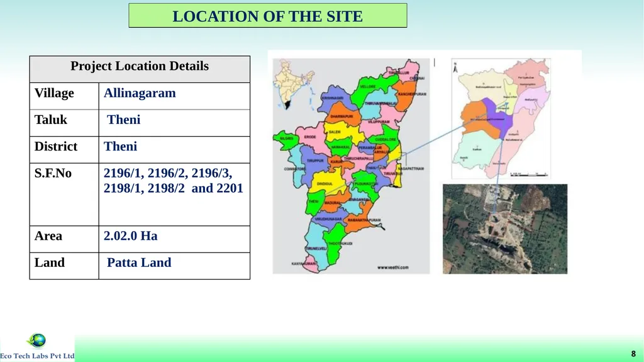Select the 'Patta Land' value

coord(139,263)
